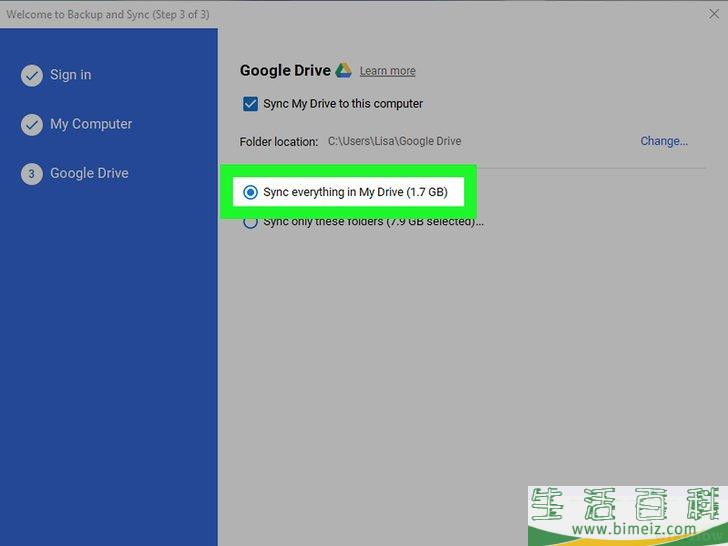Close the Backup and Sync window
The image size is (728, 546).
click(714, 14)
